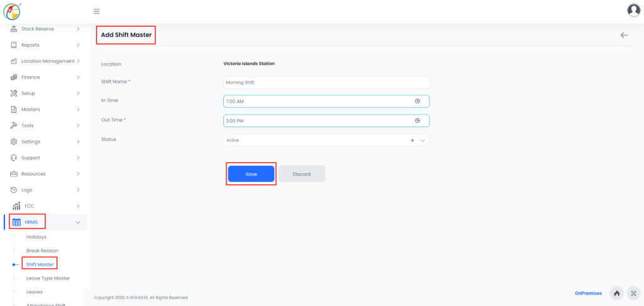Click the hamburger menu icon

pos(96,11)
